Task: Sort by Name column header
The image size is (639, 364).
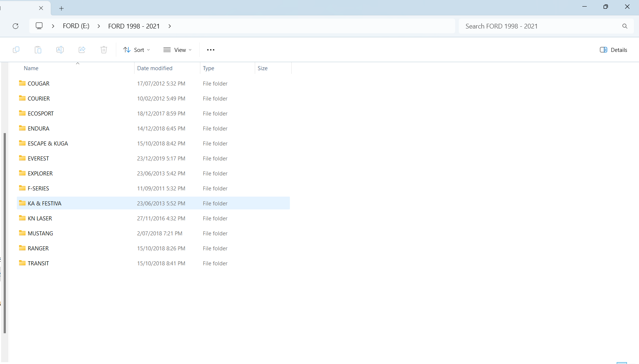Action: tap(31, 68)
